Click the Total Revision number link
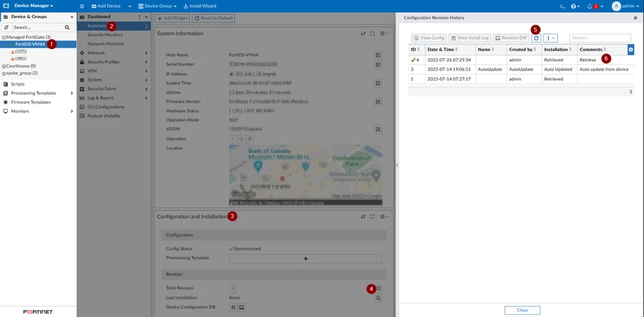 pyautogui.click(x=232, y=288)
